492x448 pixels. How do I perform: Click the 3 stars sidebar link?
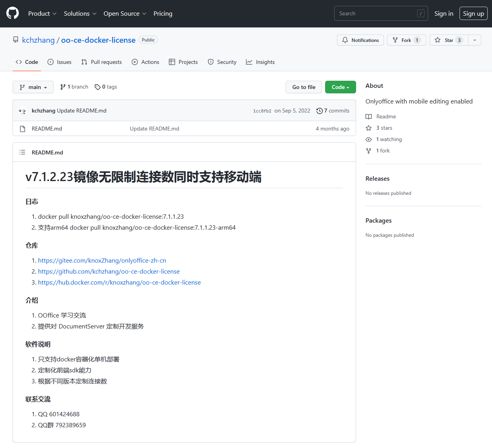pos(384,128)
